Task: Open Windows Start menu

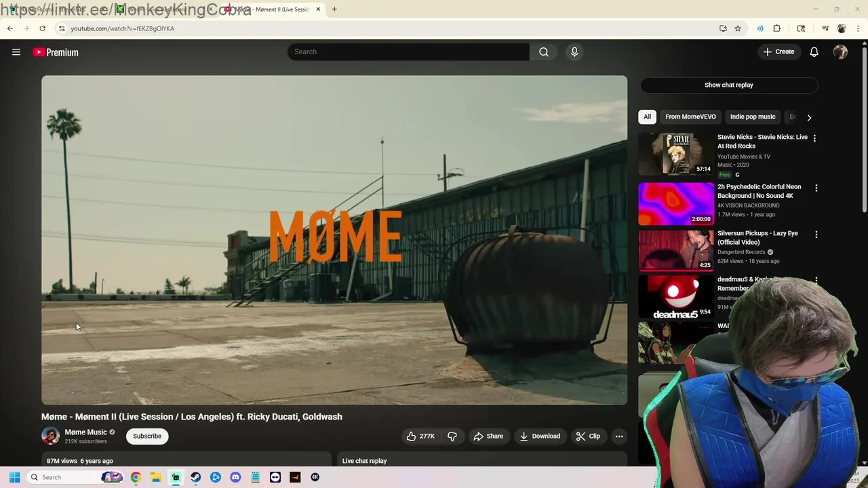Action: [14, 477]
